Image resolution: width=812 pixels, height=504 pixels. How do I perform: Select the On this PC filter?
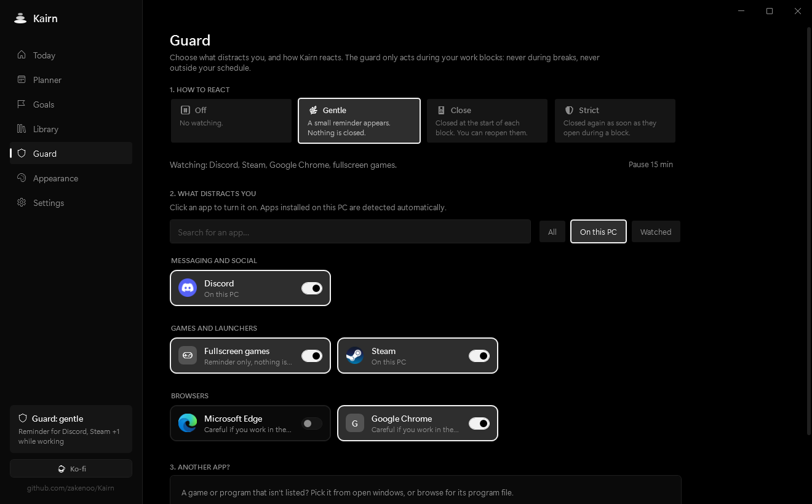pyautogui.click(x=599, y=232)
